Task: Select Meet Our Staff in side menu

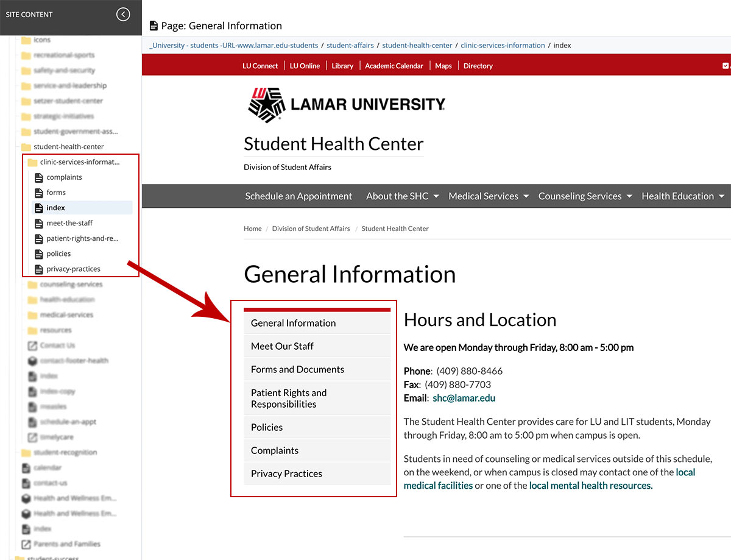Action: (282, 346)
